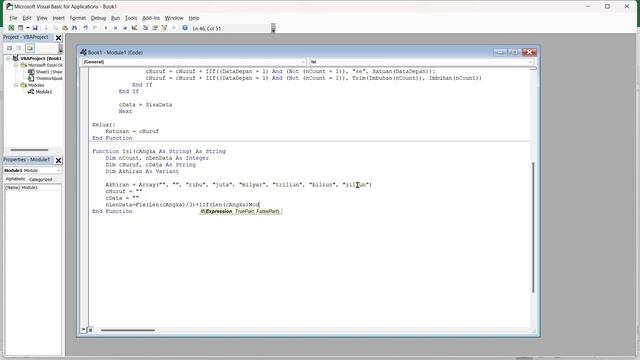Click the Save Book1 icon
The image size is (640, 360).
coord(35,28)
